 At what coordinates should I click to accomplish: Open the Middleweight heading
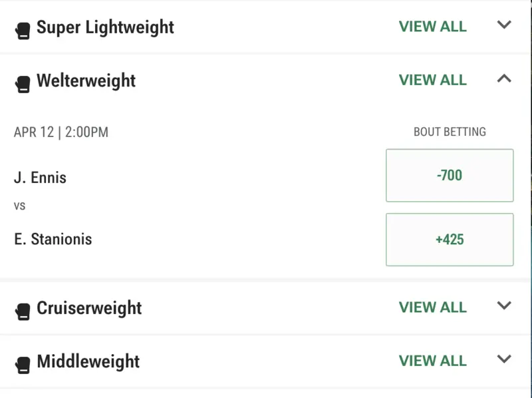[88, 361]
